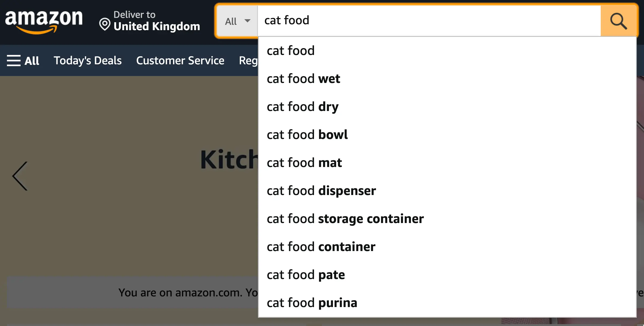Select the 'cat food wet' suggestion

303,79
